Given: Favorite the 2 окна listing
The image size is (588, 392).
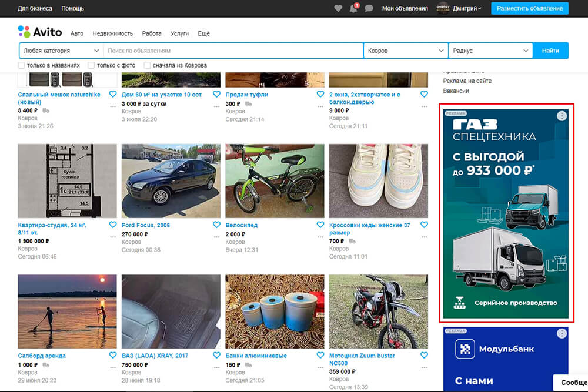Looking at the screenshot, I should [424, 94].
